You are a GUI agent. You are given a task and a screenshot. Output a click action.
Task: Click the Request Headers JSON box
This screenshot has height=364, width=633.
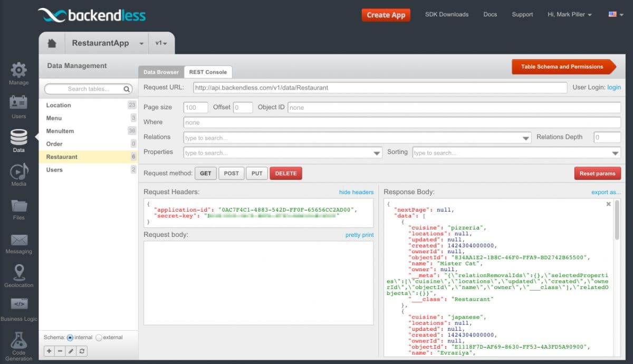tap(258, 213)
